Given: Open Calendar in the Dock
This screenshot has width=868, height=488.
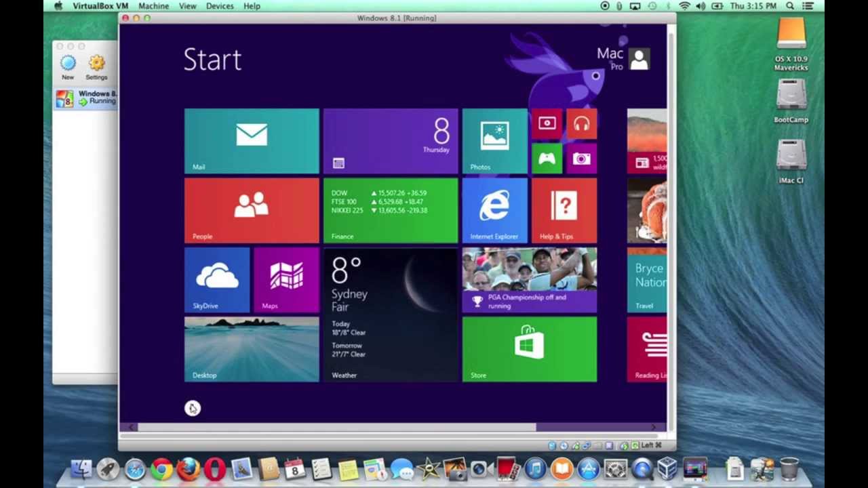Looking at the screenshot, I should click(295, 469).
